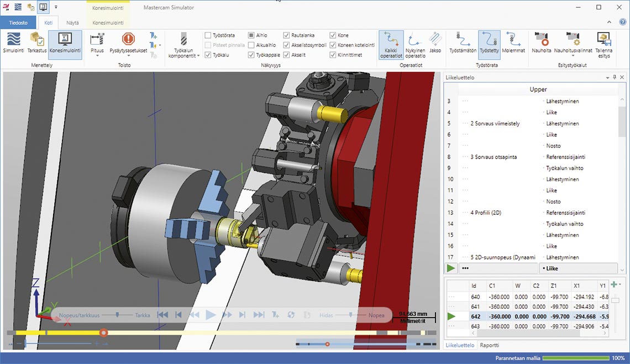Click the orange timeline position marker
The image size is (630, 364).
[103, 333]
